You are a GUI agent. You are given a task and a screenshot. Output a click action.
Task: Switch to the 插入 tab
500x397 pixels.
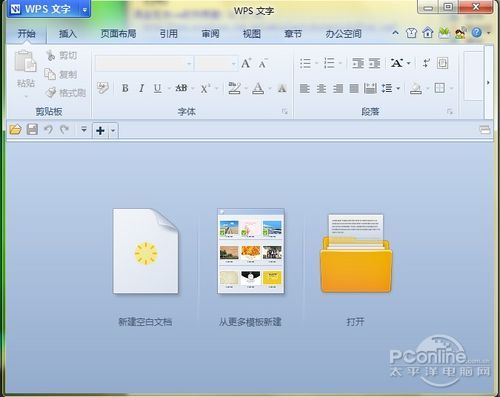68,34
